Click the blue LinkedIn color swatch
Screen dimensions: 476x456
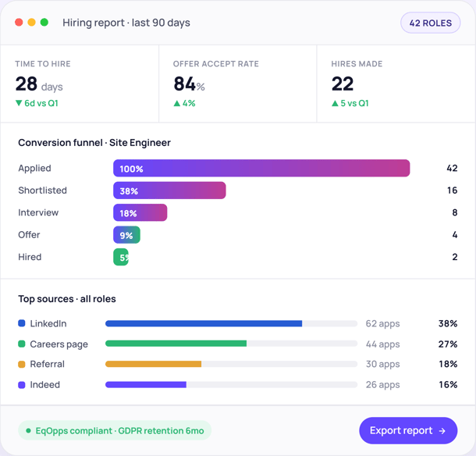[22, 323]
